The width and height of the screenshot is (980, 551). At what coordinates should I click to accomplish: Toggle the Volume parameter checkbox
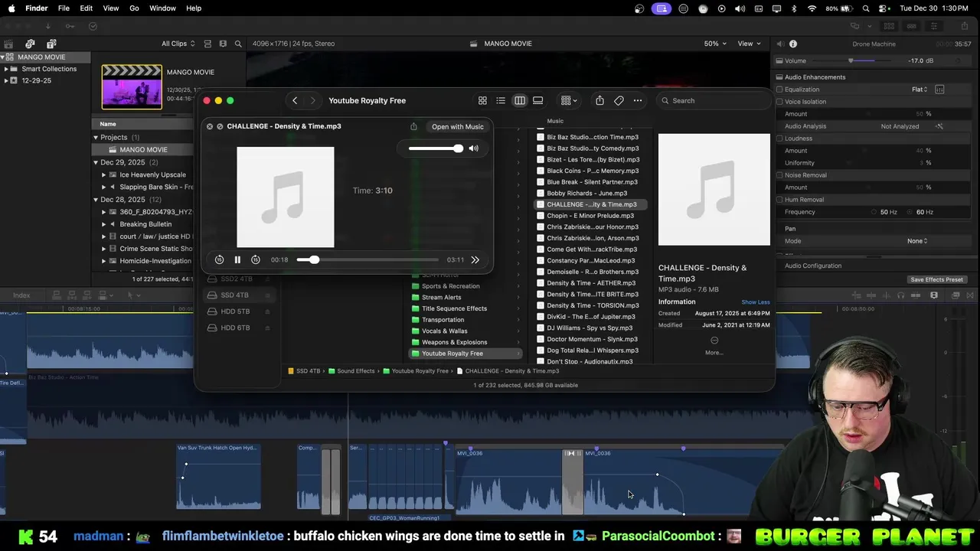click(x=779, y=60)
